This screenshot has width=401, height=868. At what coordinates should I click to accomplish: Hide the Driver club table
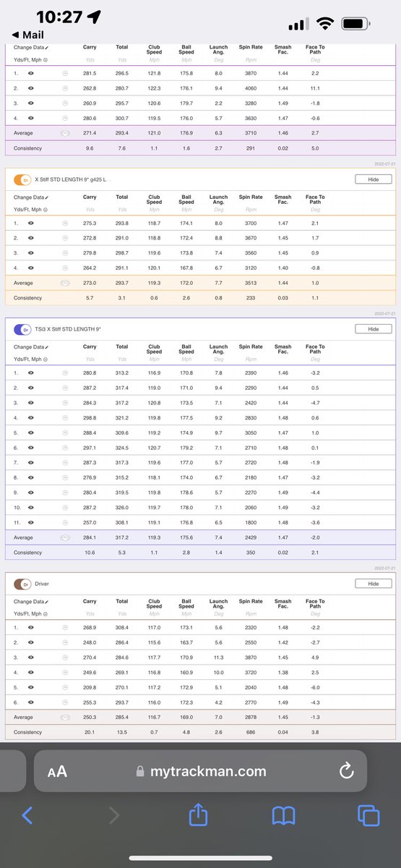(374, 583)
